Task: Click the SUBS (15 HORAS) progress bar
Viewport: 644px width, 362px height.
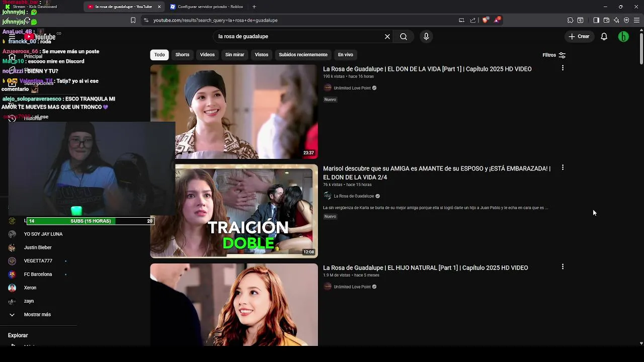Action: point(91,221)
